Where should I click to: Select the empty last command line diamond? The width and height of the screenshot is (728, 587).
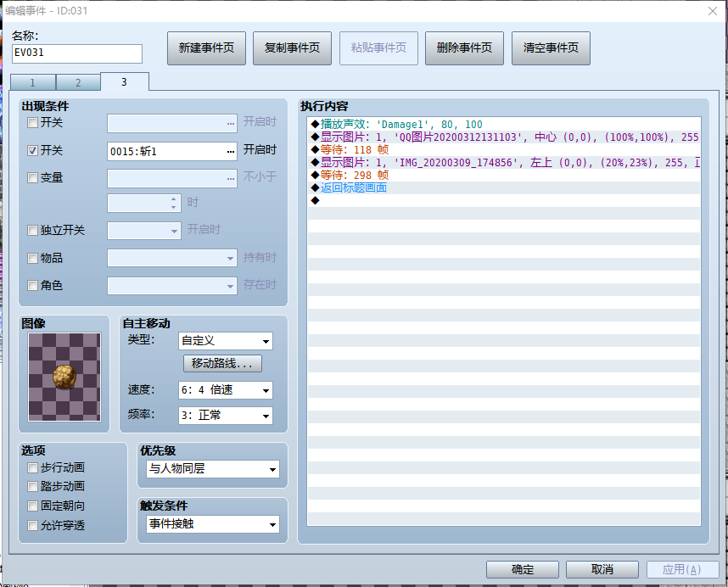click(316, 200)
